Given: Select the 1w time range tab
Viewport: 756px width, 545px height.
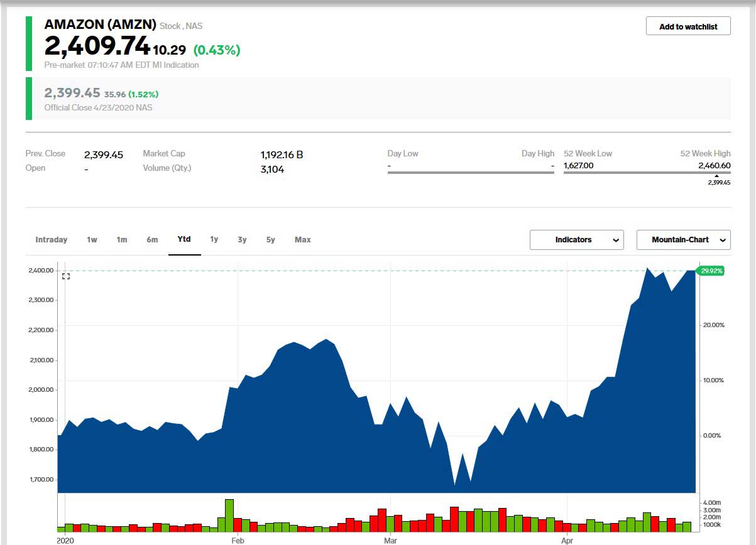Looking at the screenshot, I should (x=92, y=240).
